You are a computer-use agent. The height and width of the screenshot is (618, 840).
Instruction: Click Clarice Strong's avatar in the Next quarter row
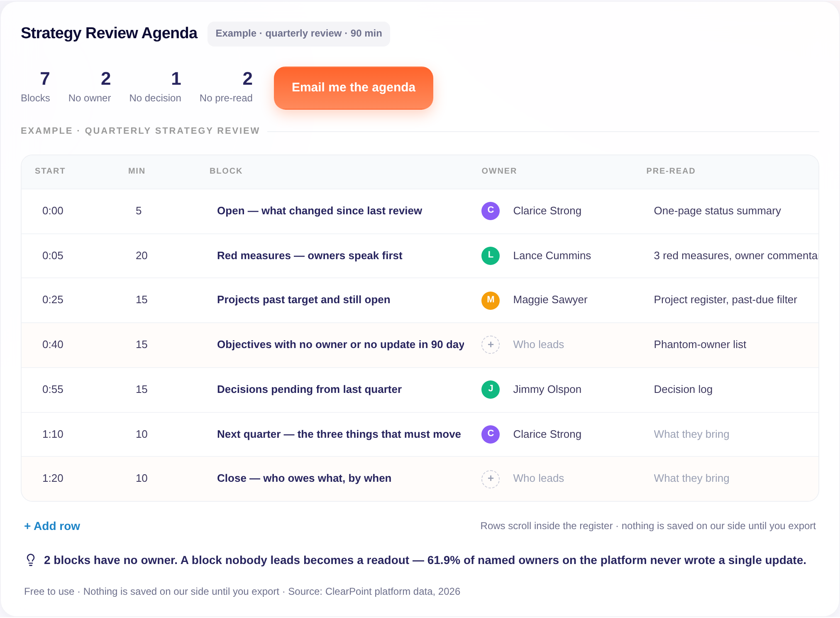coord(490,434)
